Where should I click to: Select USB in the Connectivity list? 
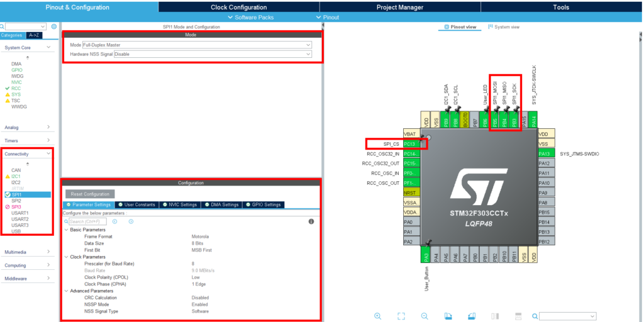pos(16,231)
